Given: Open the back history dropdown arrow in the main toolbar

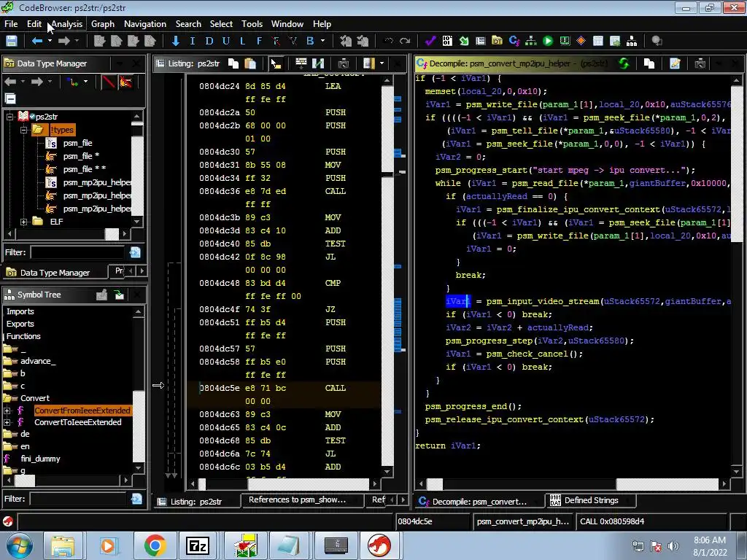Looking at the screenshot, I should click(50, 41).
